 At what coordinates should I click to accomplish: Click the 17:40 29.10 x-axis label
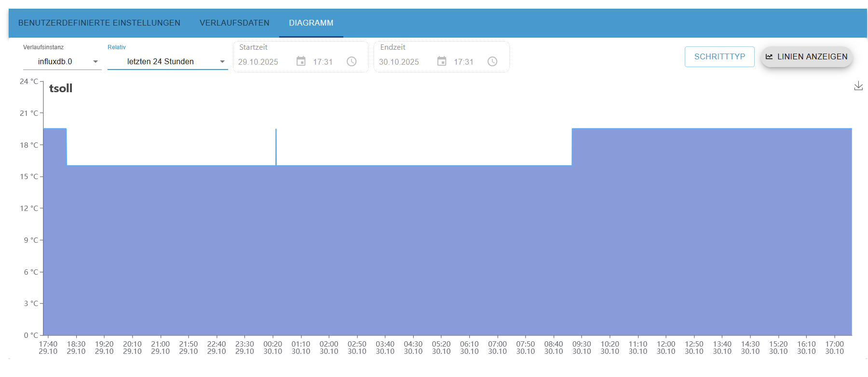tap(48, 348)
